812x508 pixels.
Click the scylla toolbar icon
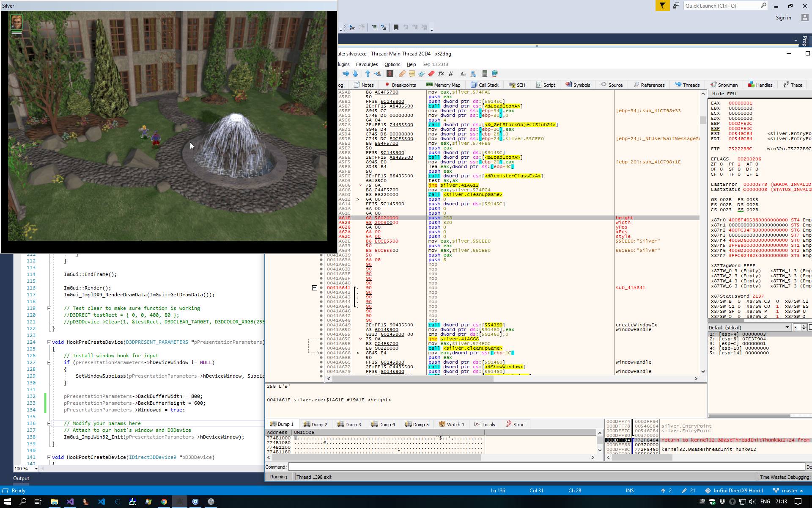390,74
